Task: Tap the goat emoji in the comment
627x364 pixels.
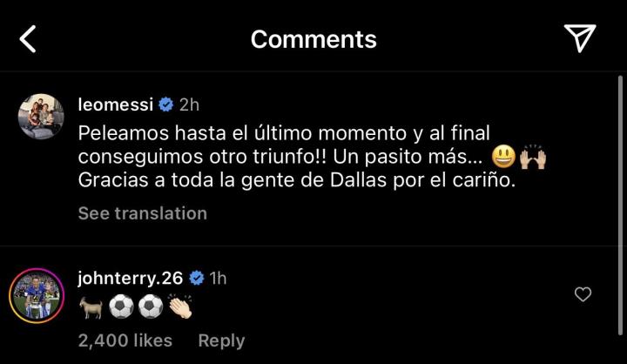Action: tap(90, 307)
